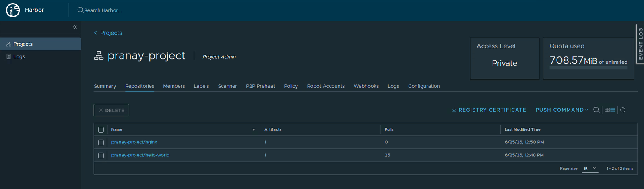The image size is (644, 189).
Task: Open the Page size dropdown
Action: [590, 168]
